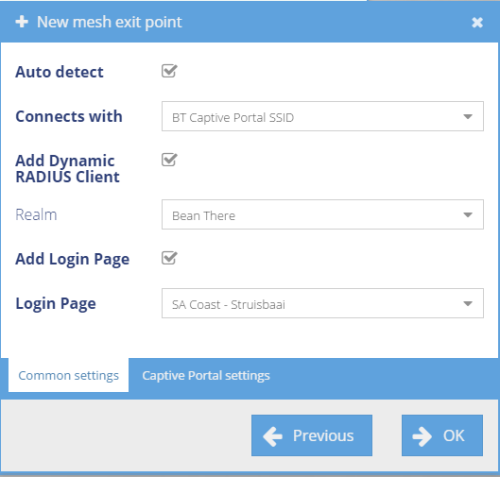This screenshot has height=477, width=500.
Task: Toggle Add Dynamic RADIUS Client checkbox
Action: click(x=169, y=160)
